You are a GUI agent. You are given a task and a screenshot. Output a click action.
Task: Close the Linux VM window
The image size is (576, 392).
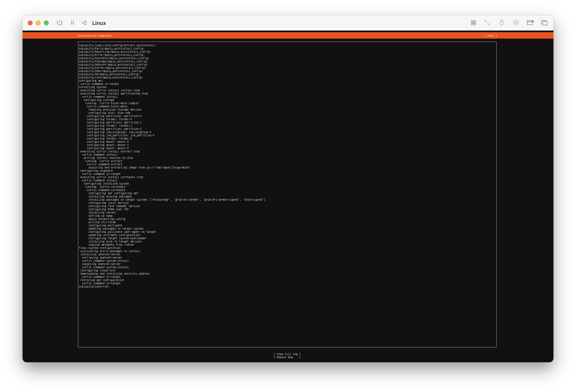(30, 23)
